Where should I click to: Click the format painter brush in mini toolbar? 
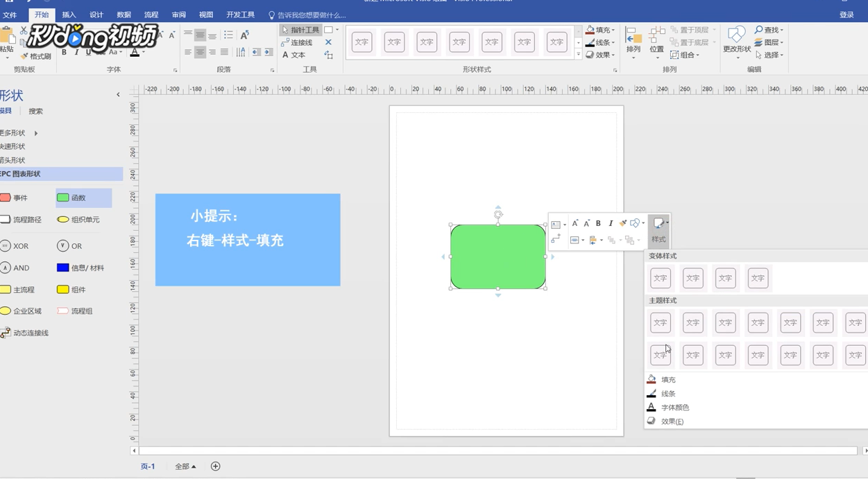(622, 223)
